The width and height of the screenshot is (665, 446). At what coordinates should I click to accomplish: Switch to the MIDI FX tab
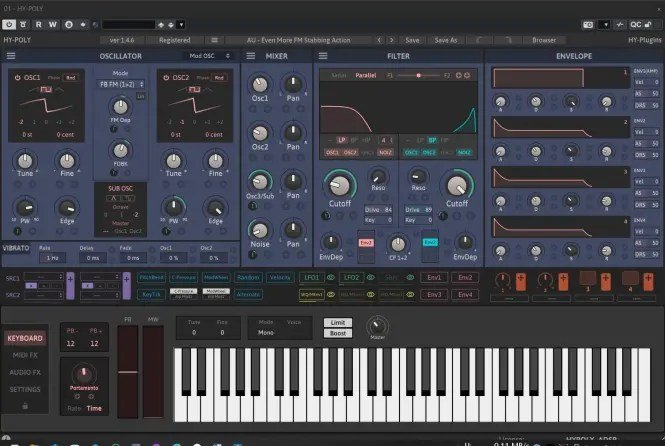25,355
